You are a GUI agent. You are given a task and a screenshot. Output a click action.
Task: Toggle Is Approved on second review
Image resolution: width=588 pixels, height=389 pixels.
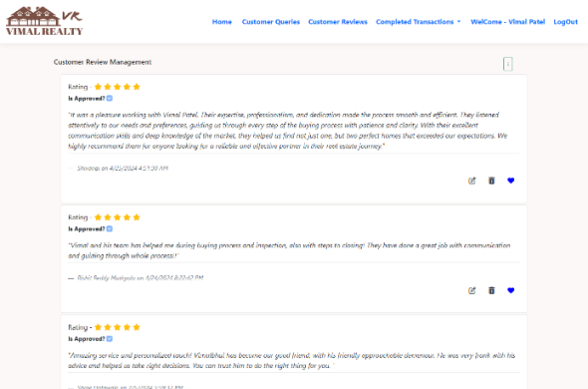[x=110, y=228]
